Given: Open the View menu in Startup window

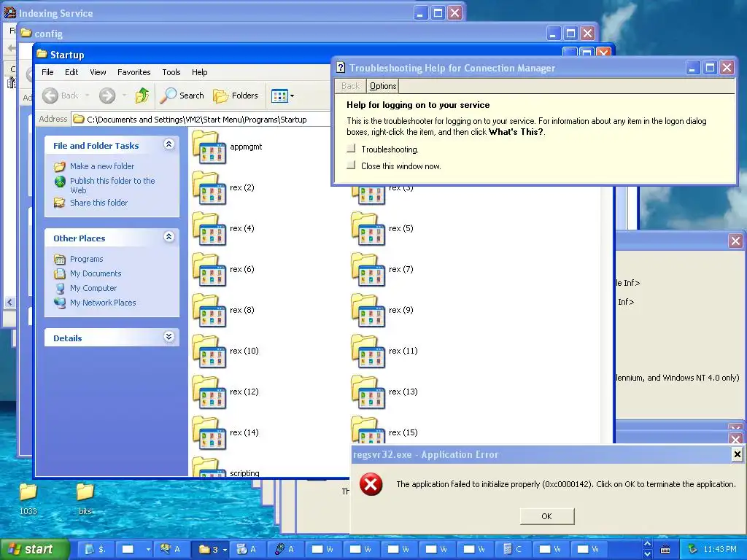Looking at the screenshot, I should pyautogui.click(x=98, y=72).
